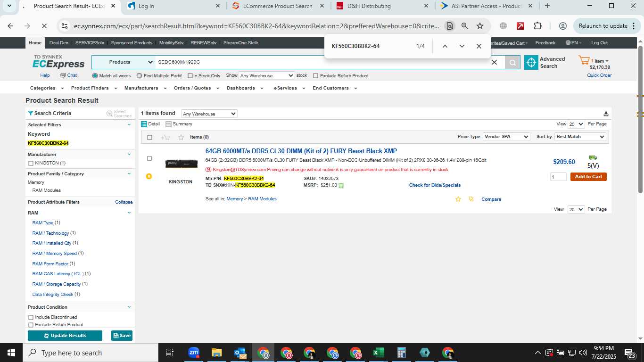The height and width of the screenshot is (362, 644).
Task: Open Outlook from the taskbar
Action: click(240, 353)
